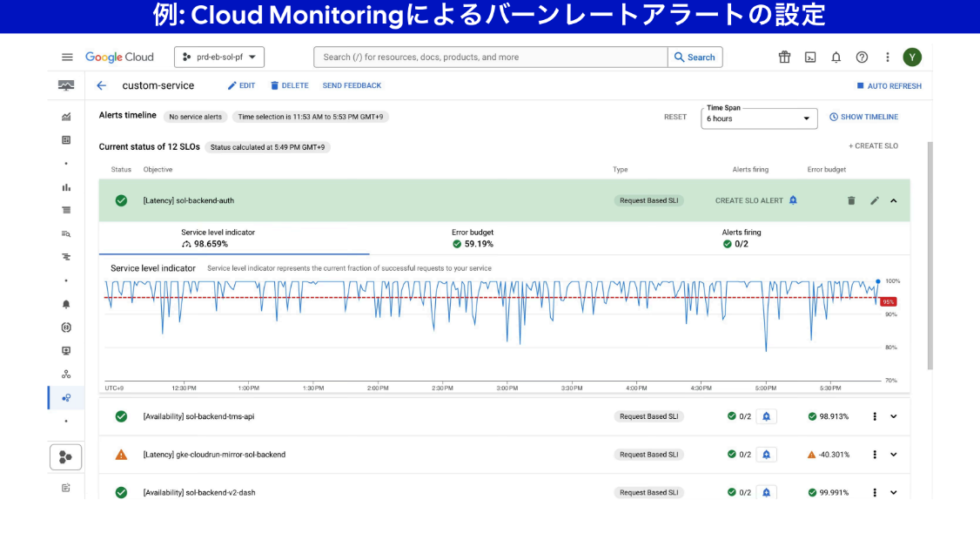Click the Create SLO button
The width and height of the screenshot is (980, 547).
tap(873, 146)
